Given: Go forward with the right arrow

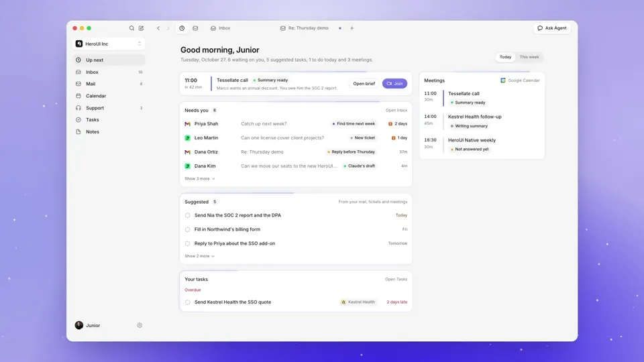Looking at the screenshot, I should coord(168,28).
